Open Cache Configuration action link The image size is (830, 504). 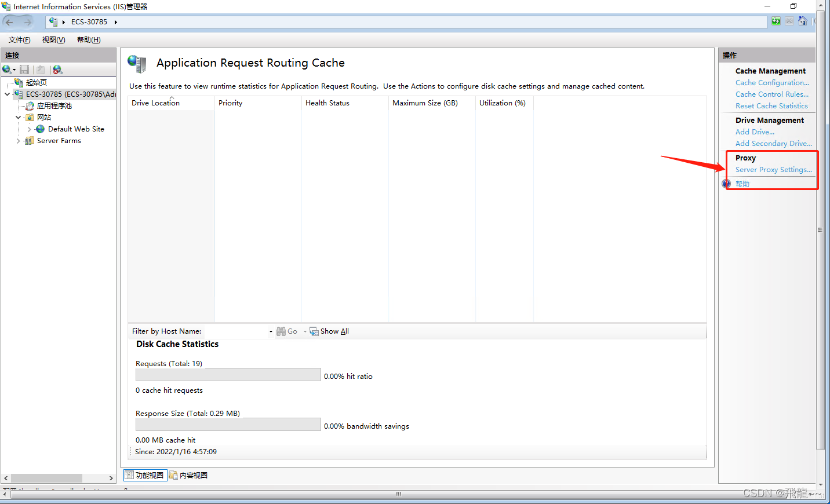pos(772,83)
